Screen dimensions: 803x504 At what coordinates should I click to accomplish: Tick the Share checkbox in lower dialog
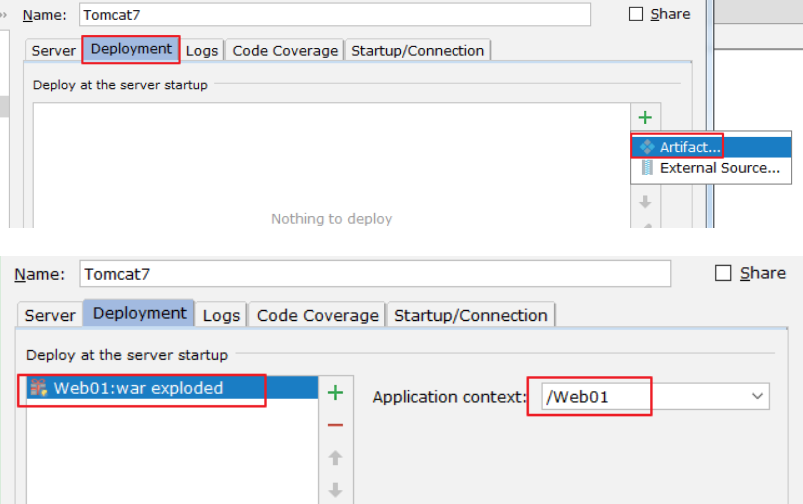pyautogui.click(x=723, y=273)
